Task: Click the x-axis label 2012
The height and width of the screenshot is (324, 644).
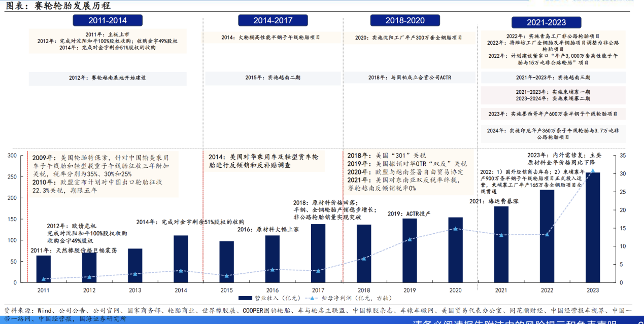Action: point(89,290)
